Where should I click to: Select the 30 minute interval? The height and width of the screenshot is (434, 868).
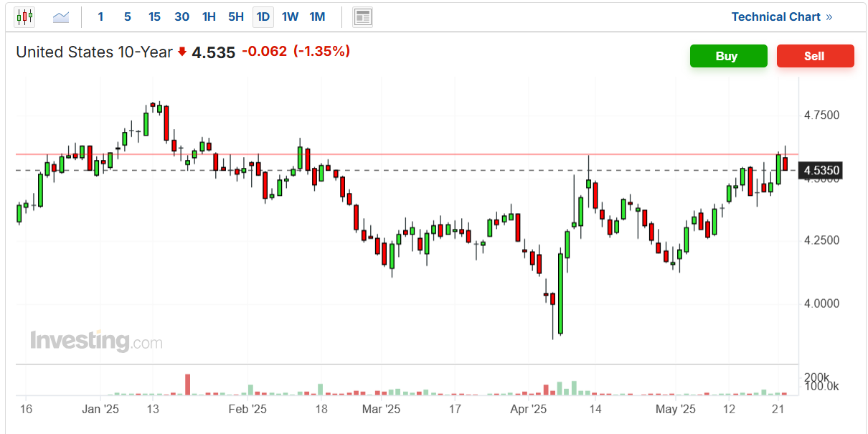click(x=181, y=16)
